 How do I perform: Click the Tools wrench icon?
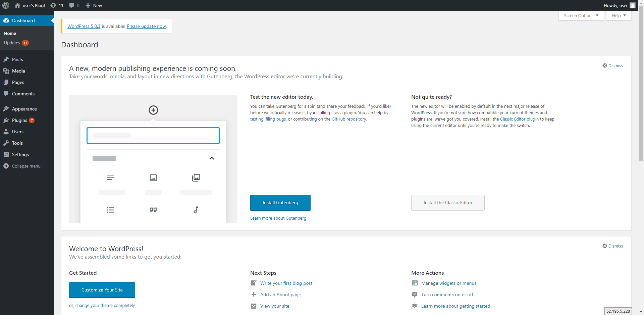click(6, 143)
